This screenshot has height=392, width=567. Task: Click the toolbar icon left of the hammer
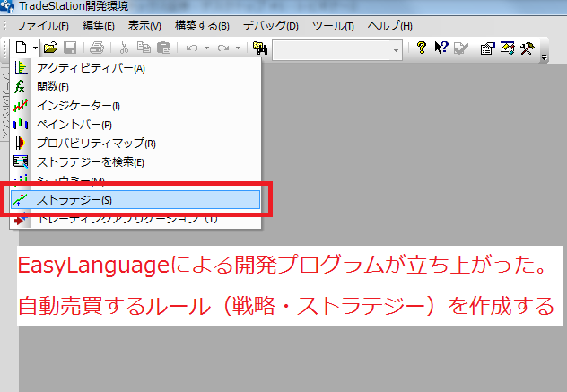pos(507,48)
